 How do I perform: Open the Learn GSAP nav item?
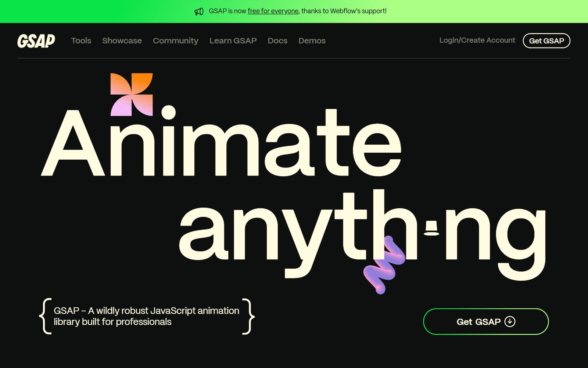point(233,40)
